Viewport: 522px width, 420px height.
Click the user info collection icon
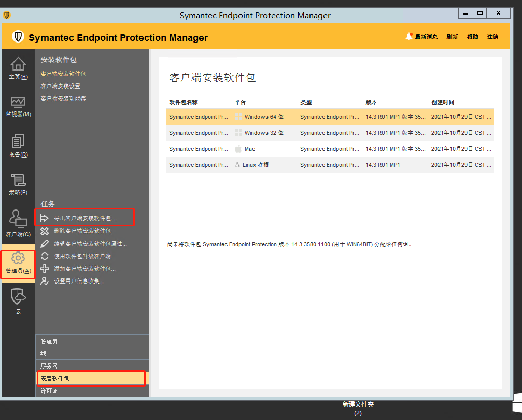coord(44,281)
